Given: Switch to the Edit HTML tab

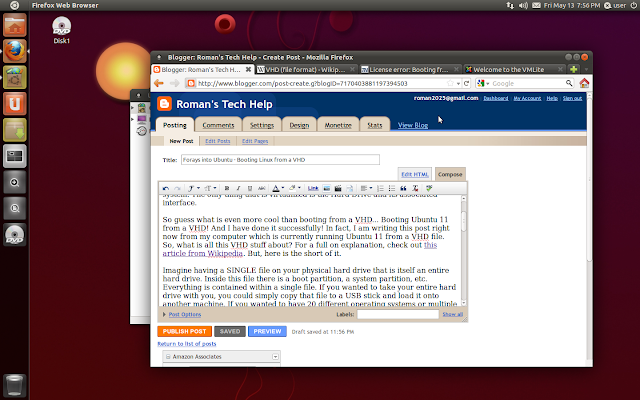Looking at the screenshot, I should (415, 174).
